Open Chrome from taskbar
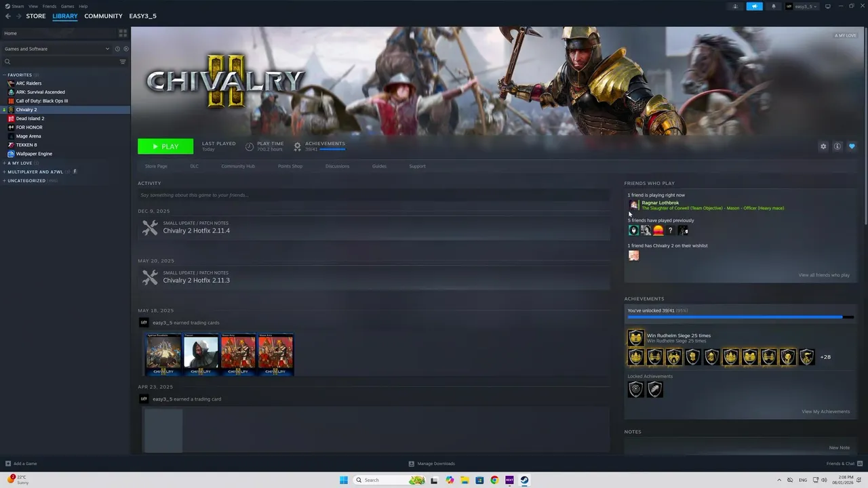Image resolution: width=868 pixels, height=488 pixels. [x=494, y=480]
